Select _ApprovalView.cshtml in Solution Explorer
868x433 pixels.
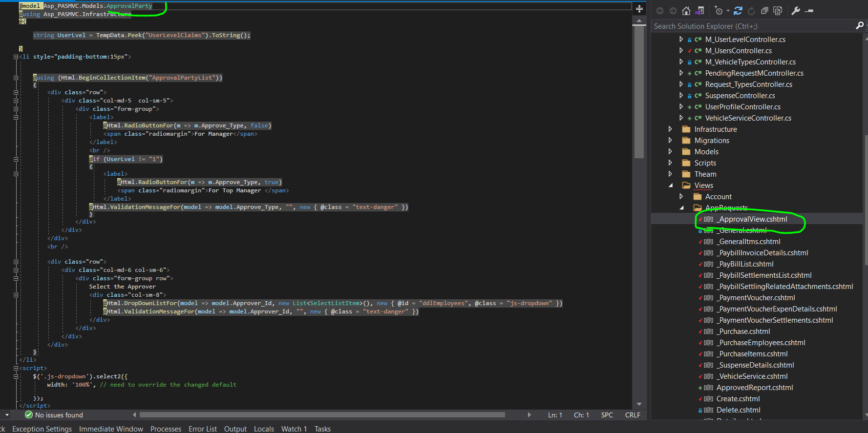(x=752, y=219)
